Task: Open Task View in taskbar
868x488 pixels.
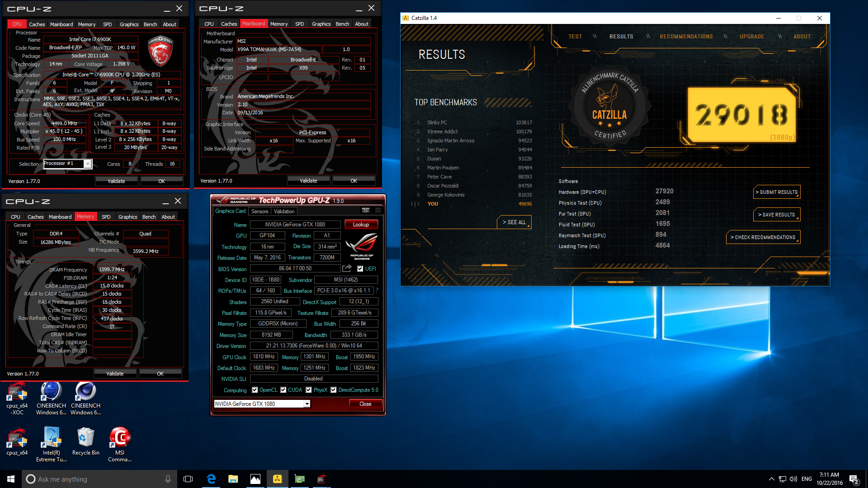Action: pos(188,479)
